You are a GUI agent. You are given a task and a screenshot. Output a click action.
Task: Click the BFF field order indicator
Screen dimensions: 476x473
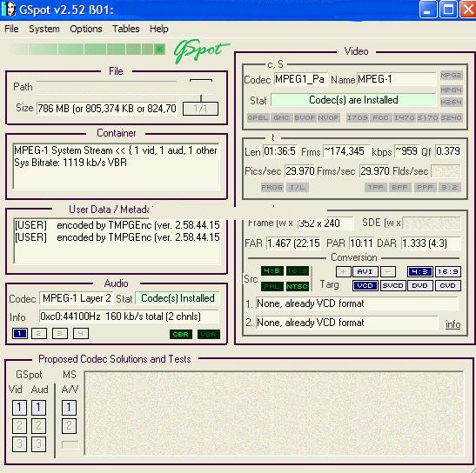point(399,188)
